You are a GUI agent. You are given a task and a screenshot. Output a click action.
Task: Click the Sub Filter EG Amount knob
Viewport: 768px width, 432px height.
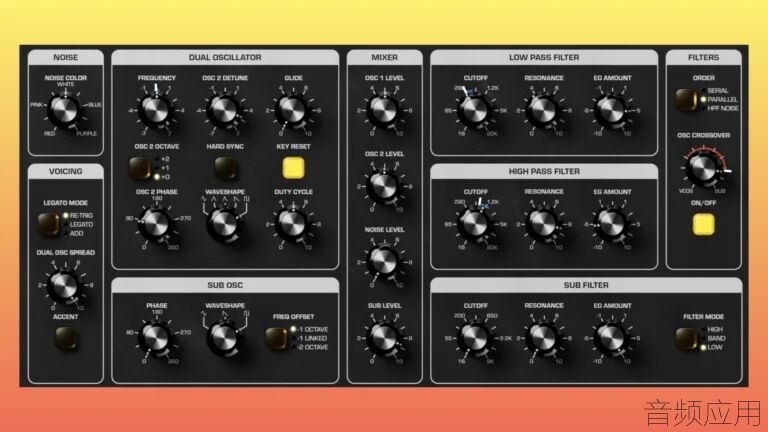pos(611,337)
